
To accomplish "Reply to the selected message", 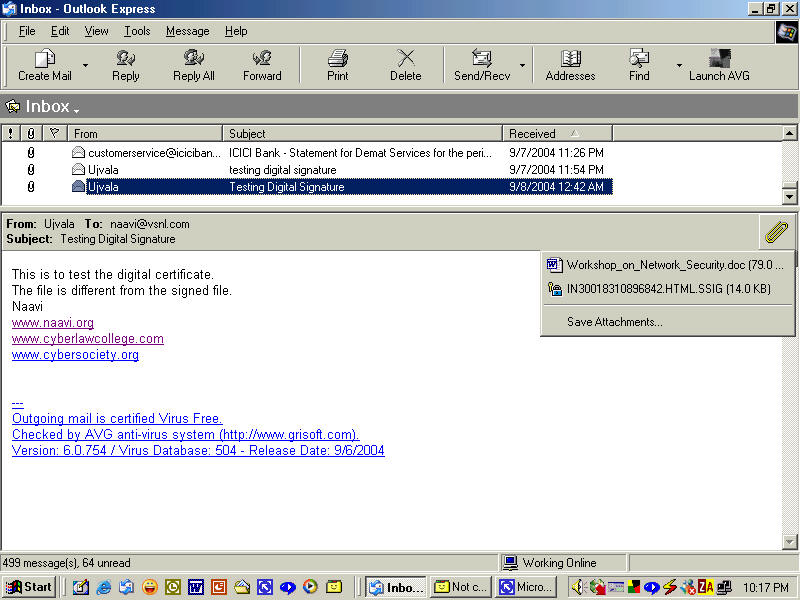I will 126,65.
